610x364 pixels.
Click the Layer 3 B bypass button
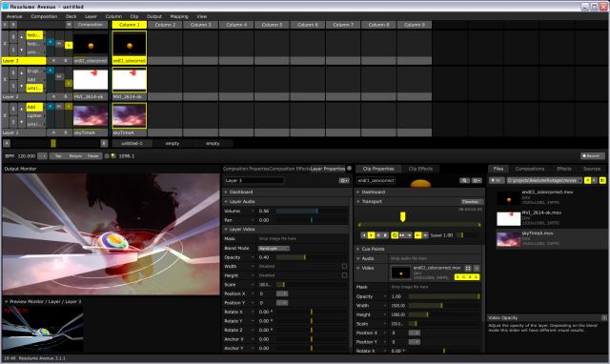[13, 36]
